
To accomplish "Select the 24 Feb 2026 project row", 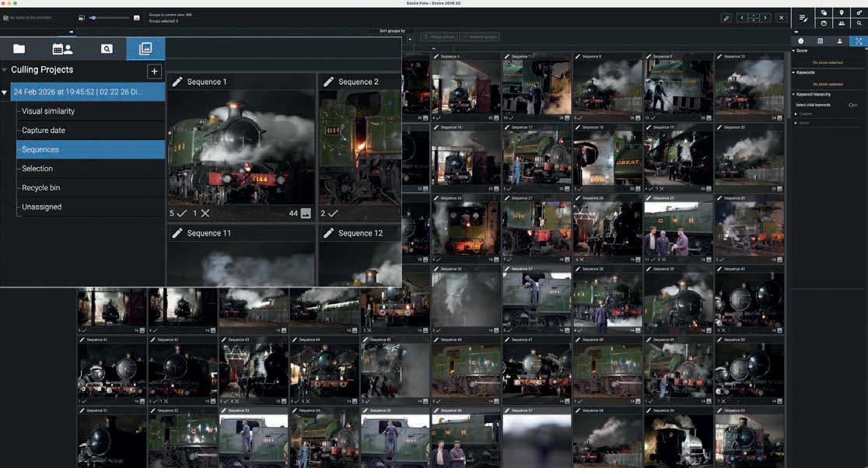I will tap(87, 92).
